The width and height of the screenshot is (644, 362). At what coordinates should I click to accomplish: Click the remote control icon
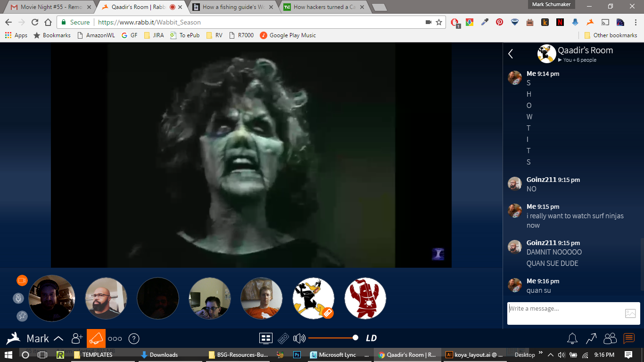pyautogui.click(x=283, y=338)
